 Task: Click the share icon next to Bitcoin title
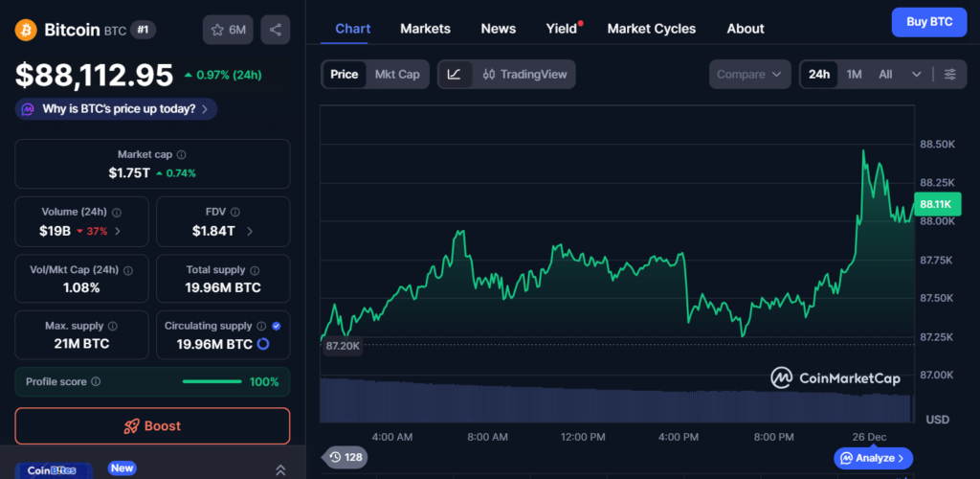pos(276,30)
